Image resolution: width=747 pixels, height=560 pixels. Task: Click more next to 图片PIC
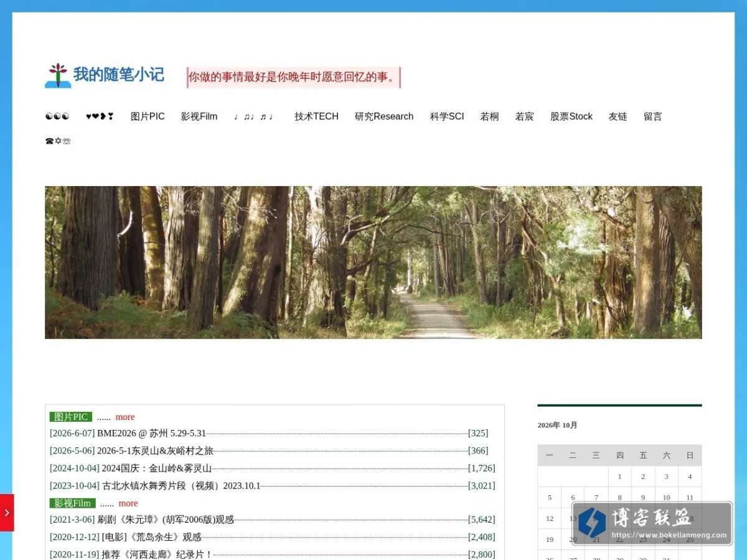click(x=125, y=417)
